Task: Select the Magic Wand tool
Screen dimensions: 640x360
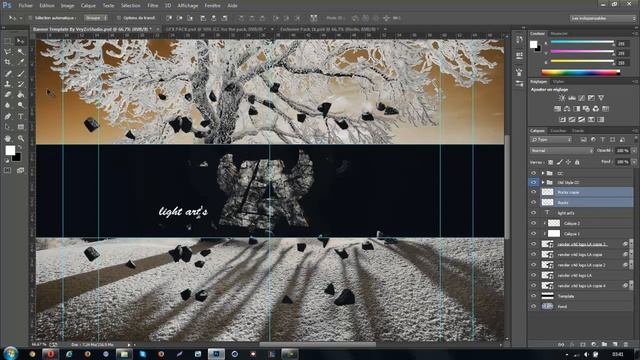Action: [20, 52]
